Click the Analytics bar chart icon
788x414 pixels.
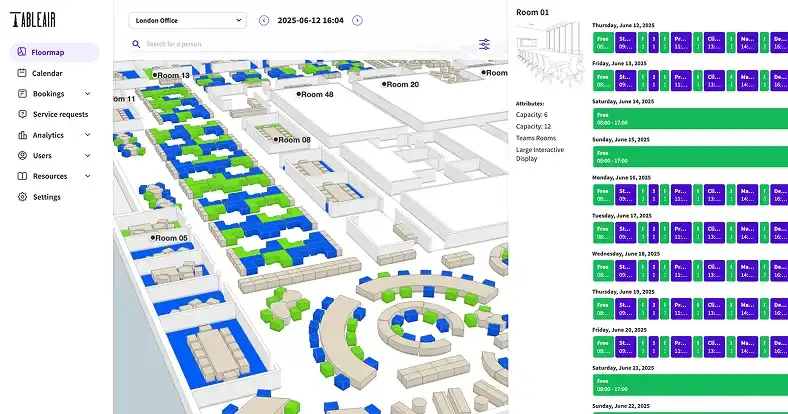point(22,135)
